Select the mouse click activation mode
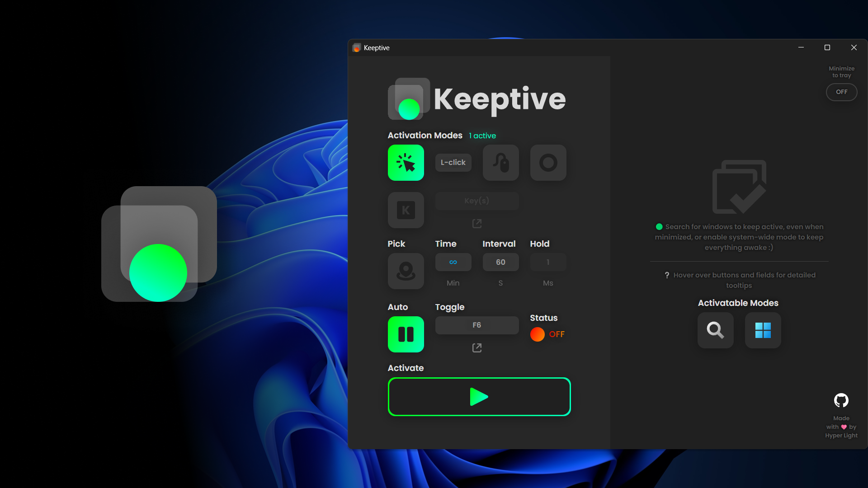Screen dimensions: 868x488 (x=406, y=163)
